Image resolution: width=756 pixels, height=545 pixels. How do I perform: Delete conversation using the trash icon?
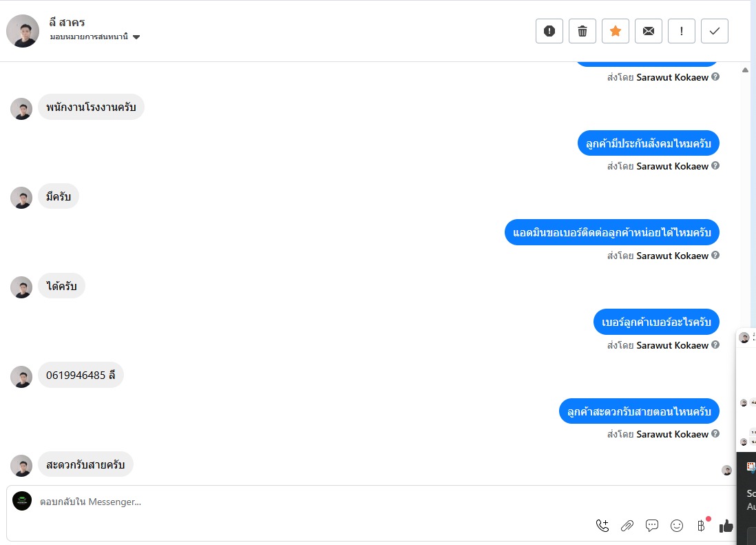582,31
